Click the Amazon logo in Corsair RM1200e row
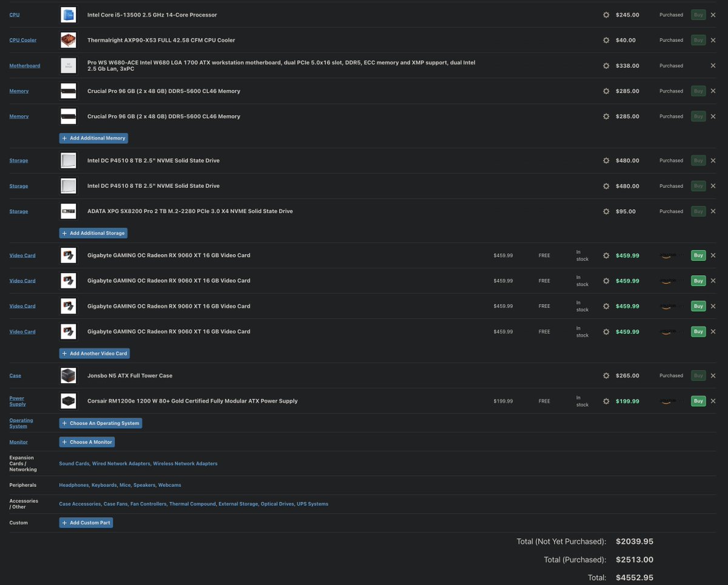Screen dimensions: 728x585 tap(671, 401)
